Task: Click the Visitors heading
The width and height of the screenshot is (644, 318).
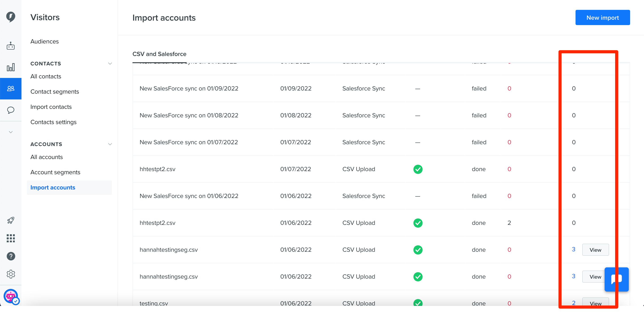Action: coord(45,17)
